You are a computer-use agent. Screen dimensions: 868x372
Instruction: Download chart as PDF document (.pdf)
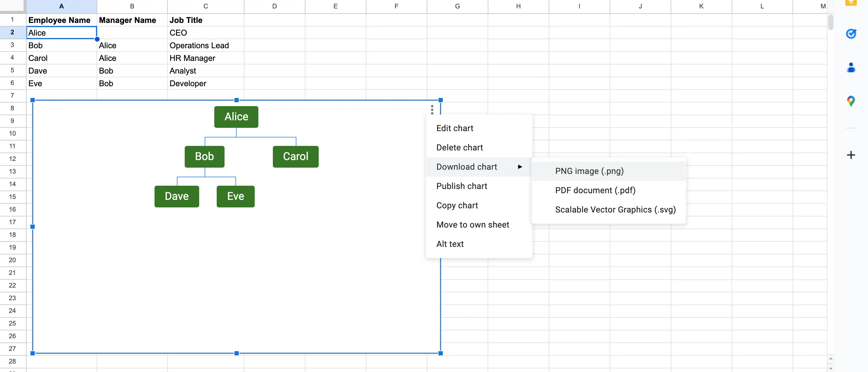pyautogui.click(x=608, y=190)
